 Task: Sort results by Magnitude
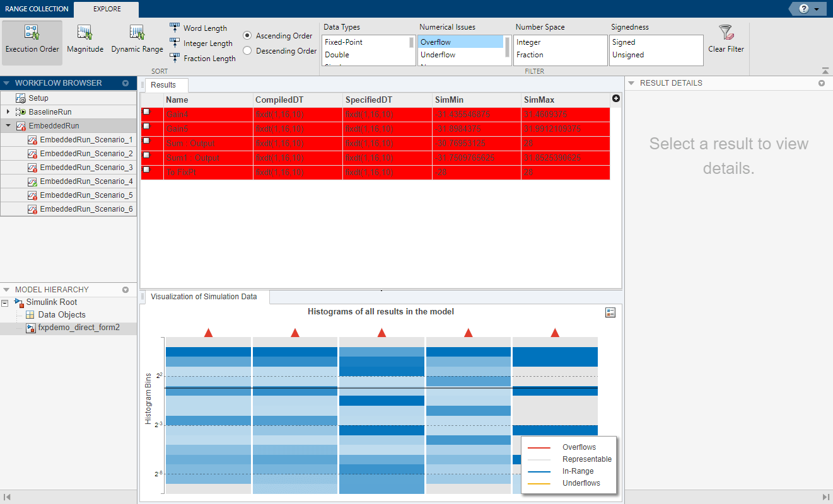tap(84, 33)
